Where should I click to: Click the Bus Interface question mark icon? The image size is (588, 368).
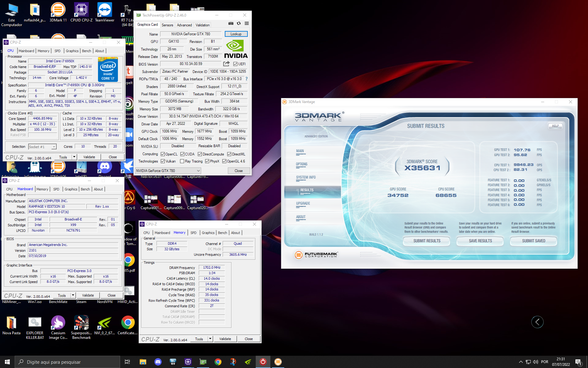pyautogui.click(x=247, y=79)
